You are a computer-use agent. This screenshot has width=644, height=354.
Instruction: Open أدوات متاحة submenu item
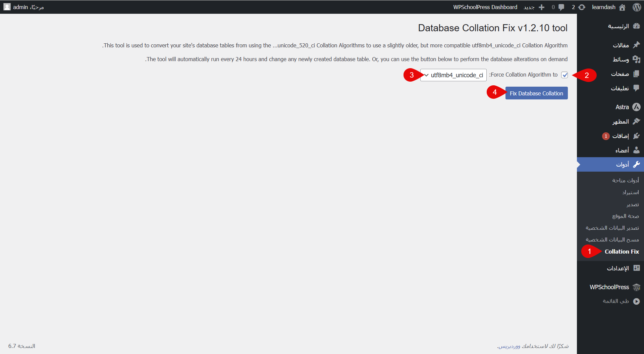[x=626, y=180]
